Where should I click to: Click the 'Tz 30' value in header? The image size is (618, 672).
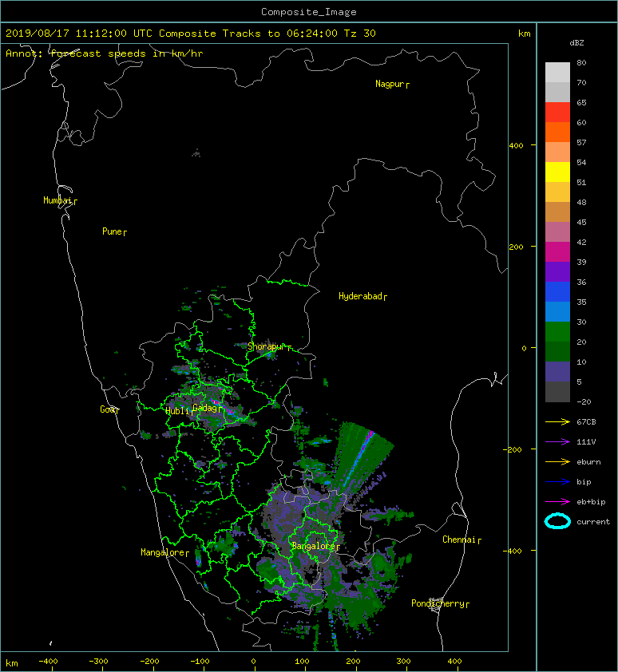tap(360, 34)
